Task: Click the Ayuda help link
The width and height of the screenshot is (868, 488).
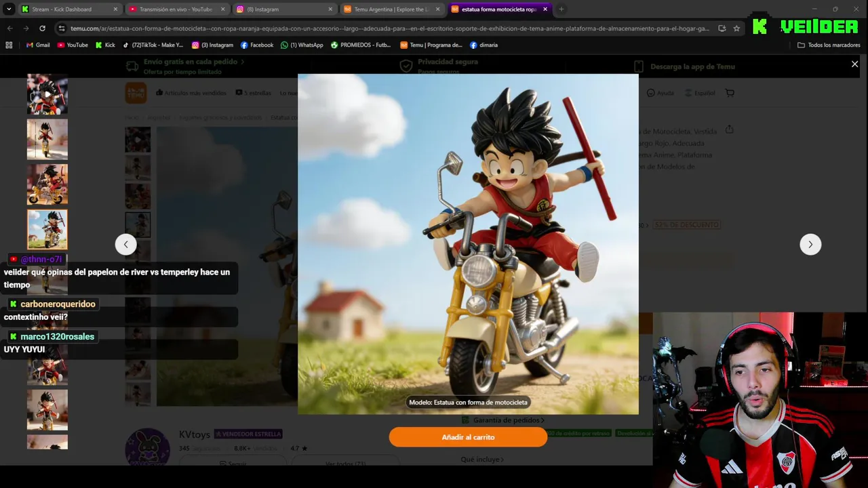Action: [x=660, y=93]
